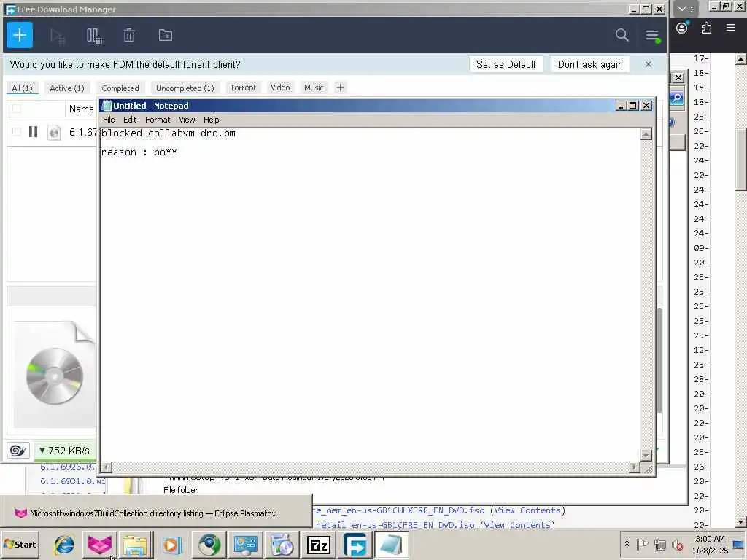Delete download with the trash icon
Image resolution: width=747 pixels, height=560 pixels.
click(129, 35)
